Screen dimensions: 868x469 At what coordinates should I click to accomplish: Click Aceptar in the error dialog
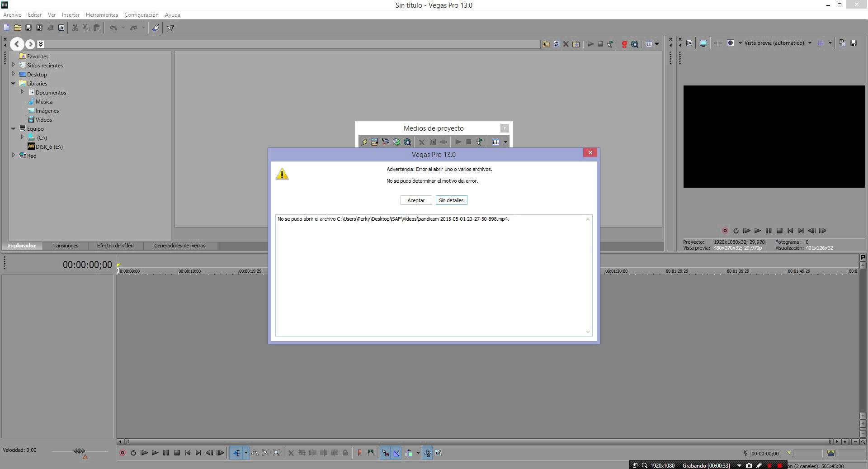(416, 200)
